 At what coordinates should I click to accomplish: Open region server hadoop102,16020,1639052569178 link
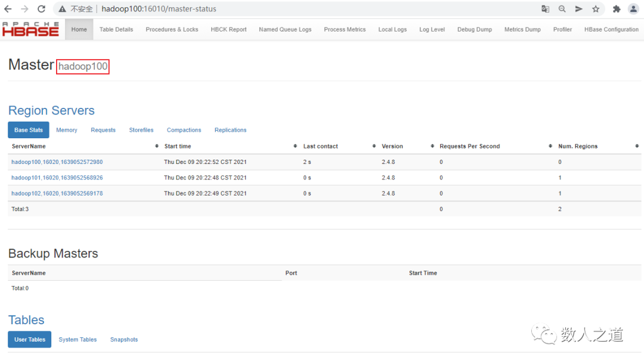[x=57, y=193]
